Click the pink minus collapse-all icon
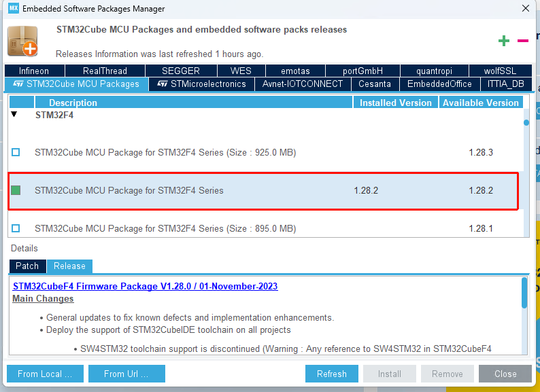This screenshot has height=392, width=540. (523, 41)
